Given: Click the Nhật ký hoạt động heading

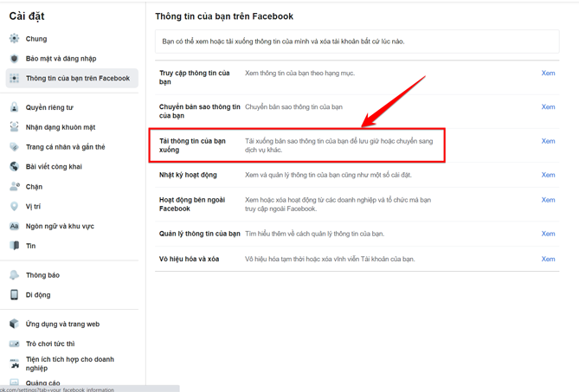Looking at the screenshot, I should coord(188,175).
